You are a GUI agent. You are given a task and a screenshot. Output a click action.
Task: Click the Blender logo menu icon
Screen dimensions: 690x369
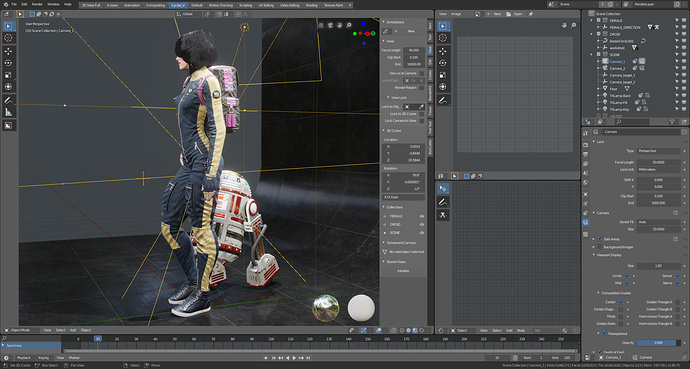5,4
